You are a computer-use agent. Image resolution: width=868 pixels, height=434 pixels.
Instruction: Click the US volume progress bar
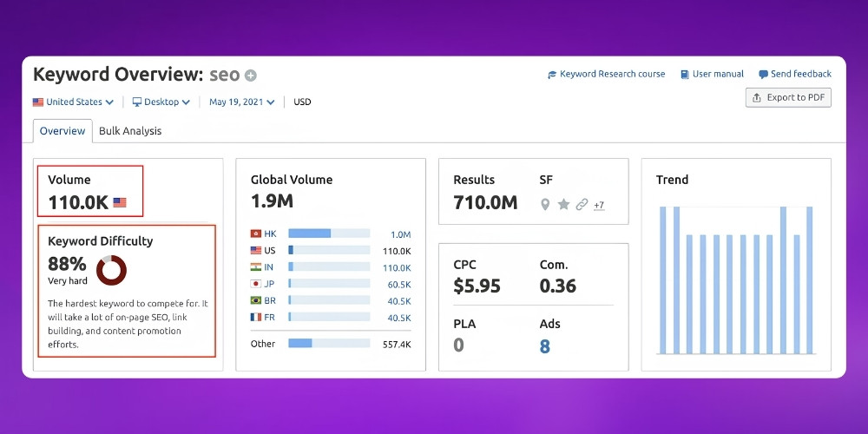pos(329,250)
